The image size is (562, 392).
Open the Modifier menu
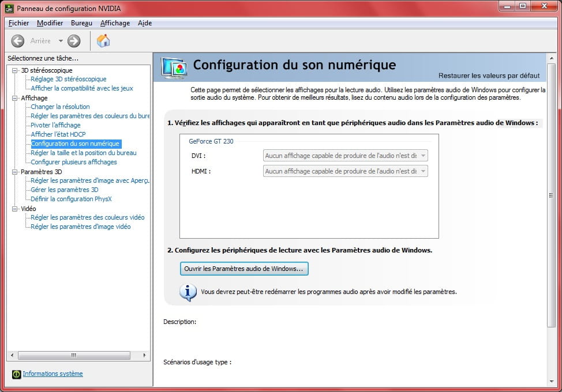tap(50, 23)
